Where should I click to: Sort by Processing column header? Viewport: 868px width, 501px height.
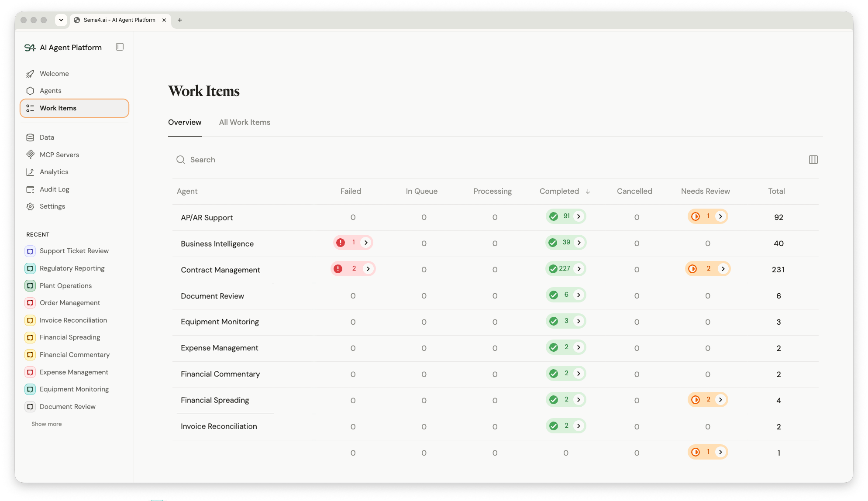(493, 191)
